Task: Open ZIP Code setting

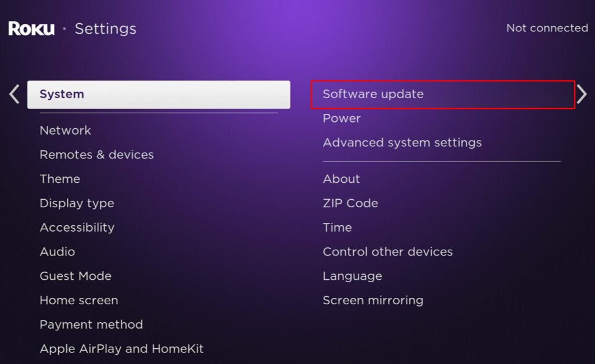Action: (x=350, y=203)
